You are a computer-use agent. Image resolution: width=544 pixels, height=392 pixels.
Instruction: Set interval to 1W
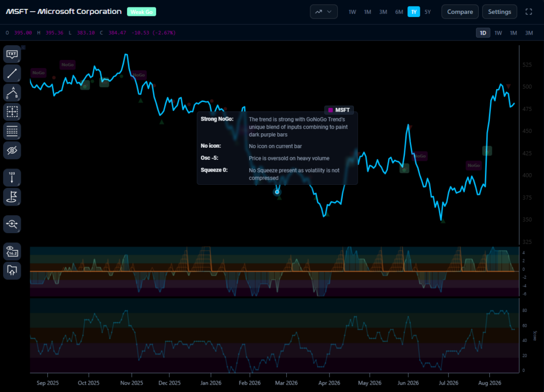tap(498, 33)
